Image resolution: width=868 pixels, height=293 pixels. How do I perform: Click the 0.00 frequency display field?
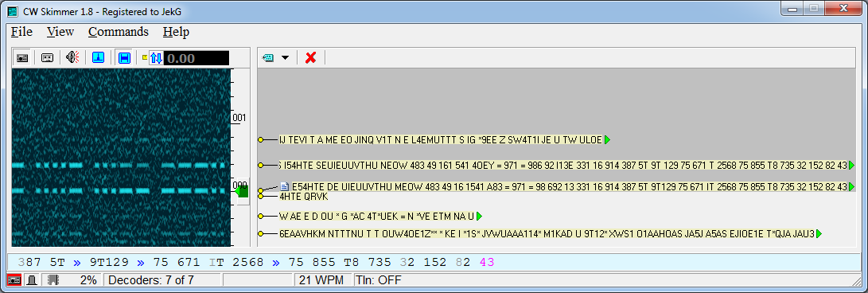point(197,57)
